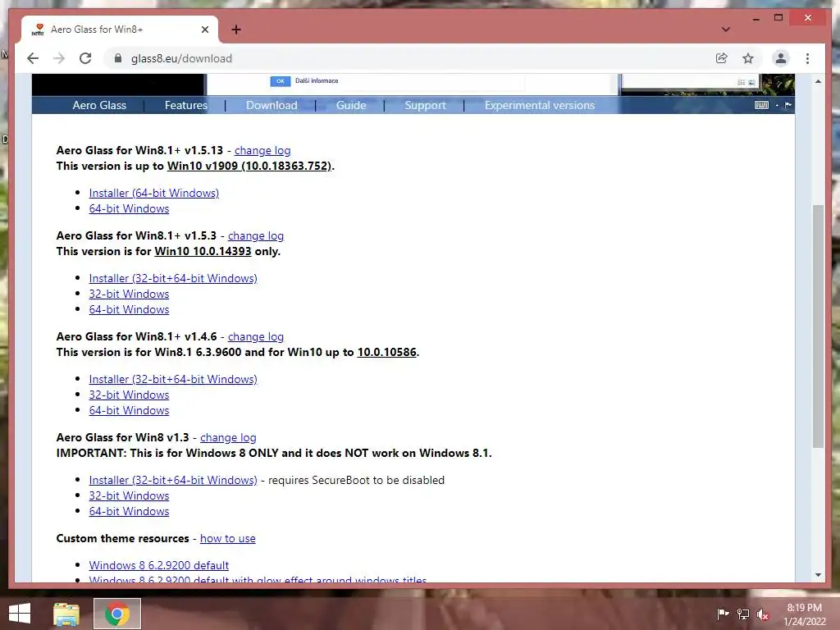Close the Aero Glass for Win8+ tab
The width and height of the screenshot is (840, 630).
coord(204,30)
